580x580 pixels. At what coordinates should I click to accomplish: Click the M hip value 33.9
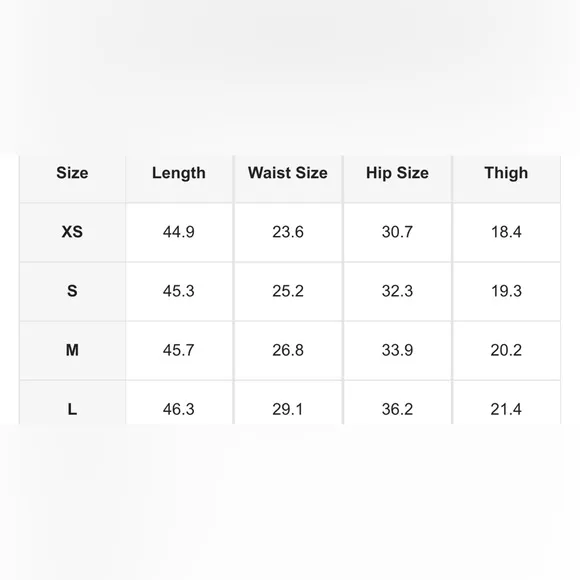[397, 350]
